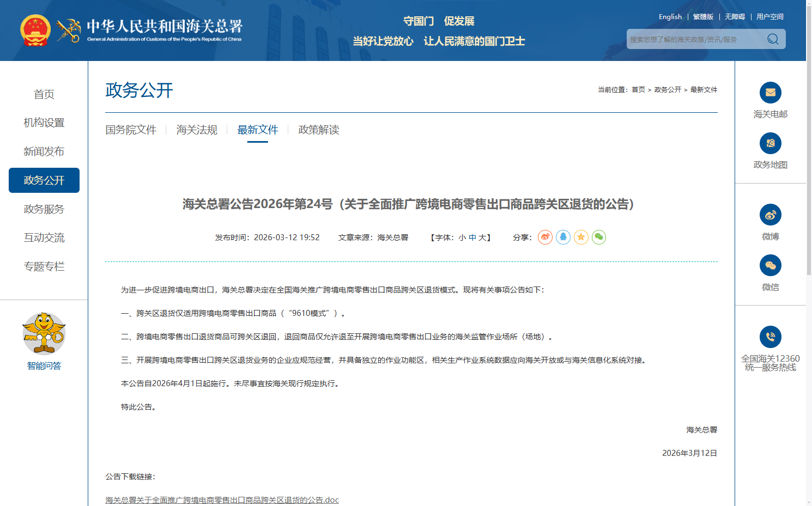Open the 海关电邮 mail icon
The height and width of the screenshot is (506, 812).
pos(770,93)
